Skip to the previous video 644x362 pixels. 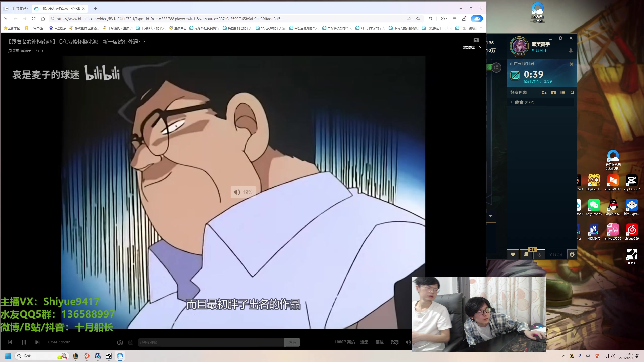[x=10, y=342]
